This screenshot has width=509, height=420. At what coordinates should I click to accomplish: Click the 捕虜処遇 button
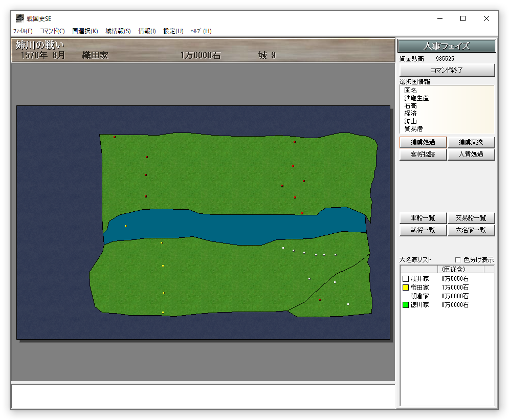point(423,142)
